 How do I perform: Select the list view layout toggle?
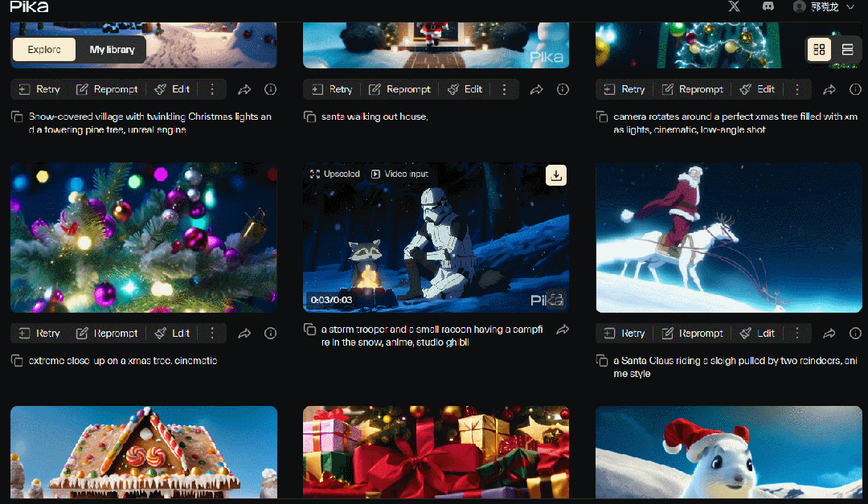pyautogui.click(x=847, y=49)
